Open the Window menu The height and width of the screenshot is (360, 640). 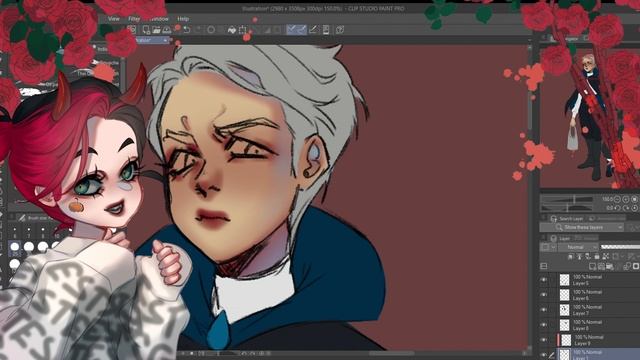click(159, 19)
